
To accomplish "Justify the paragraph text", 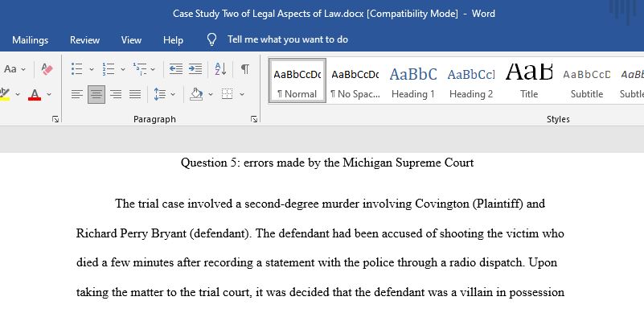I will (135, 94).
